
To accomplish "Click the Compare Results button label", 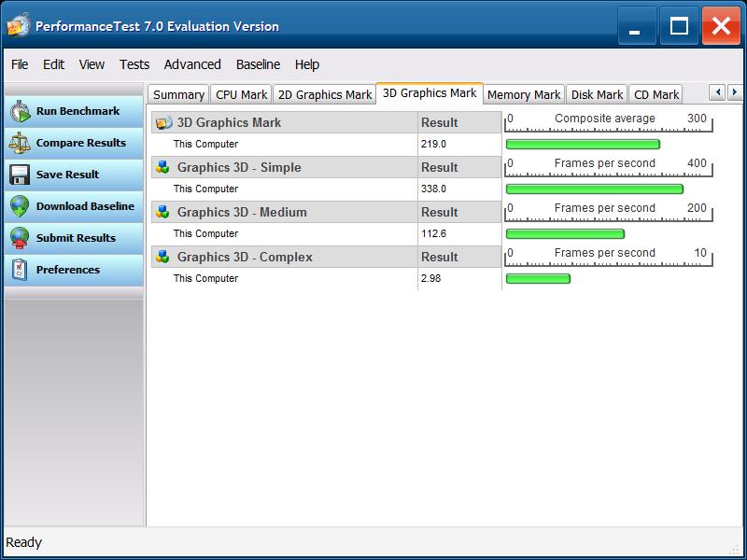I will coord(81,143).
